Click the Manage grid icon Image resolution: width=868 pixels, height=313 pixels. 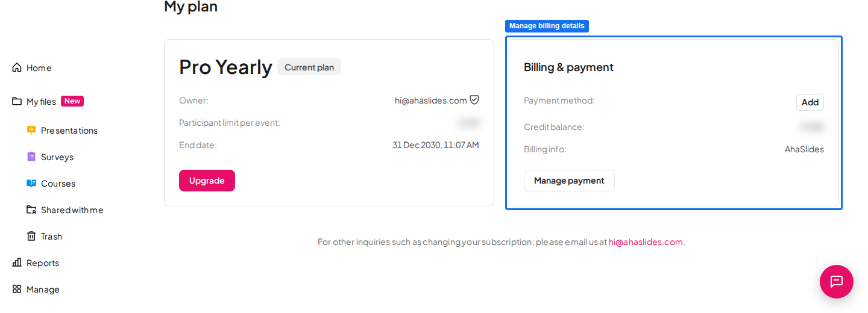click(x=17, y=289)
